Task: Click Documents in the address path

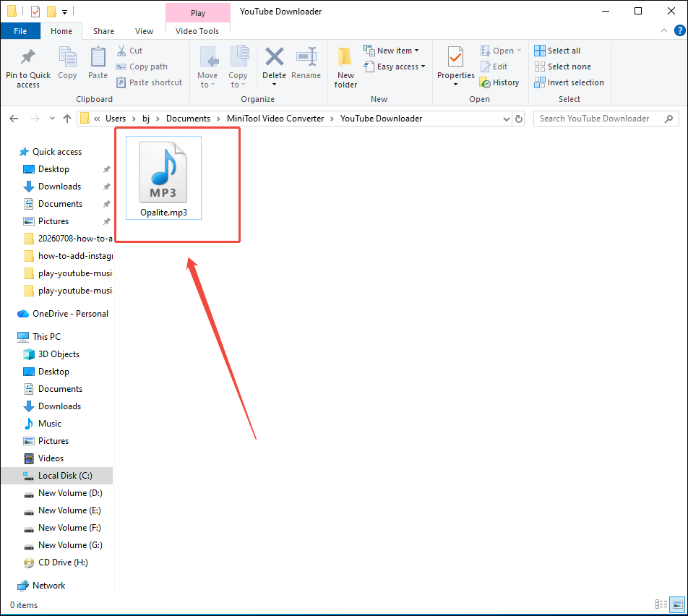Action: (188, 119)
